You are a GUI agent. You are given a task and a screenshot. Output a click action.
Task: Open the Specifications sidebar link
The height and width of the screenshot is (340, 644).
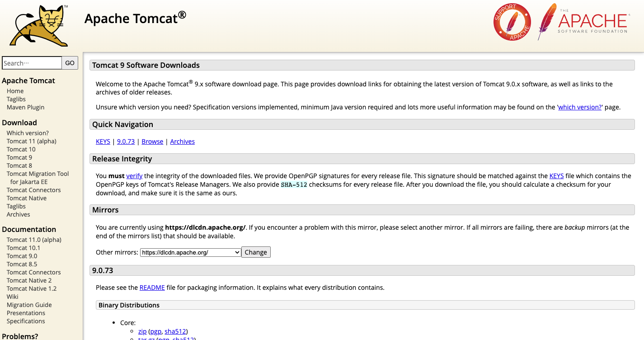(x=26, y=321)
